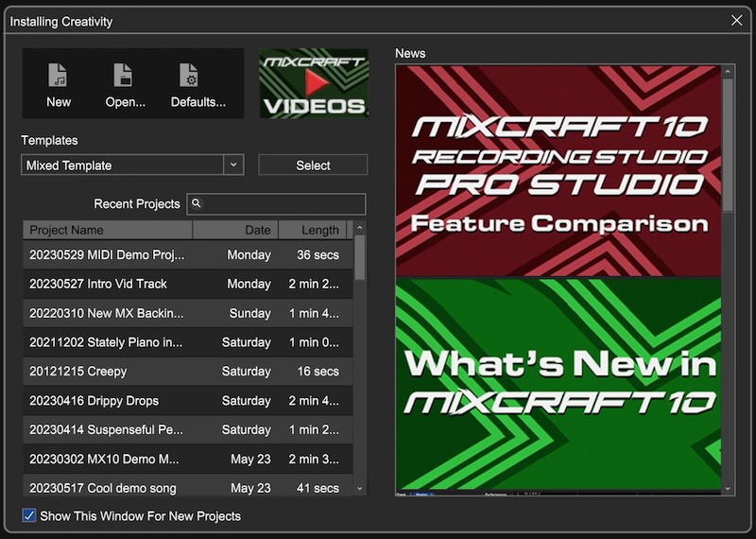Open the Mixcraft Videos thumbnail

(x=314, y=83)
